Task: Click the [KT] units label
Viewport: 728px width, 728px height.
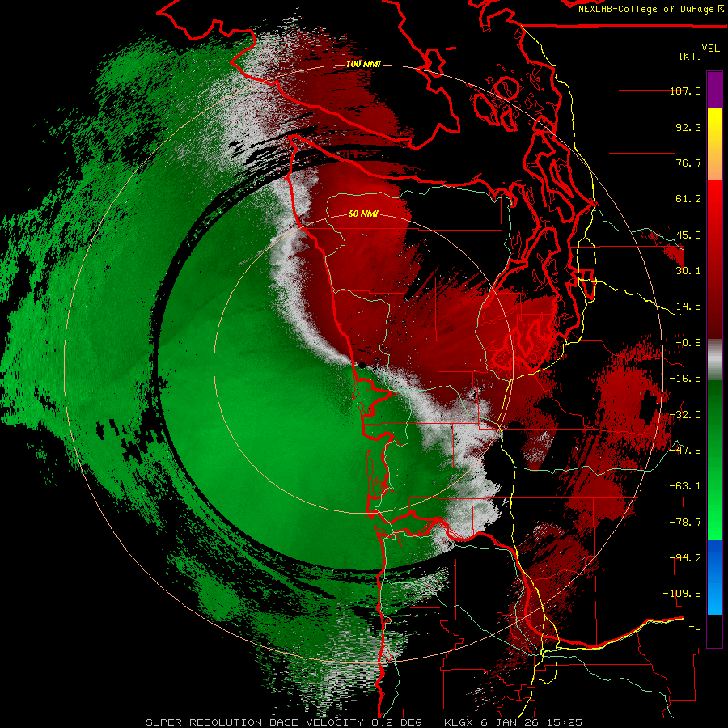Action: (690, 56)
